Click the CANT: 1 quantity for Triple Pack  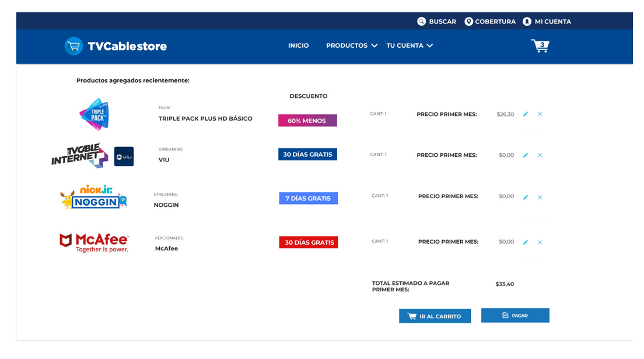pyautogui.click(x=378, y=114)
